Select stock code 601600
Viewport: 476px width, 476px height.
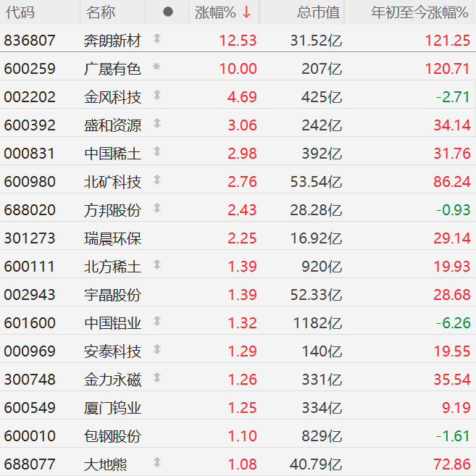30,322
